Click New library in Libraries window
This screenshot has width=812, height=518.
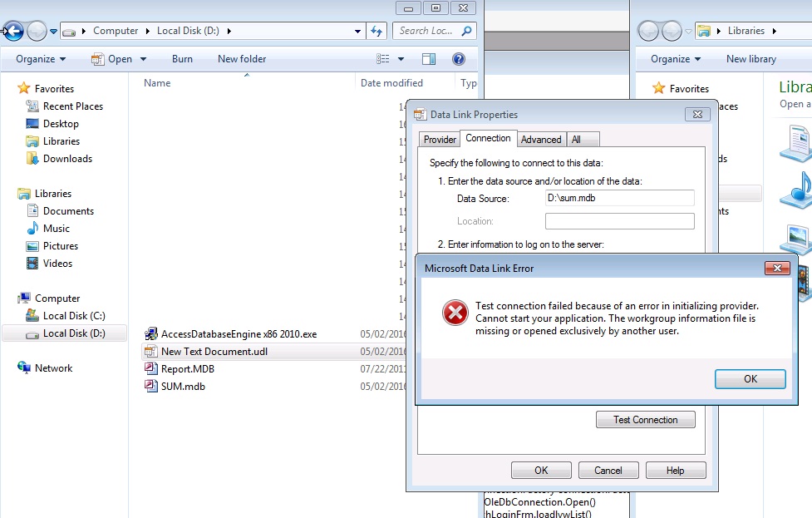click(750, 59)
